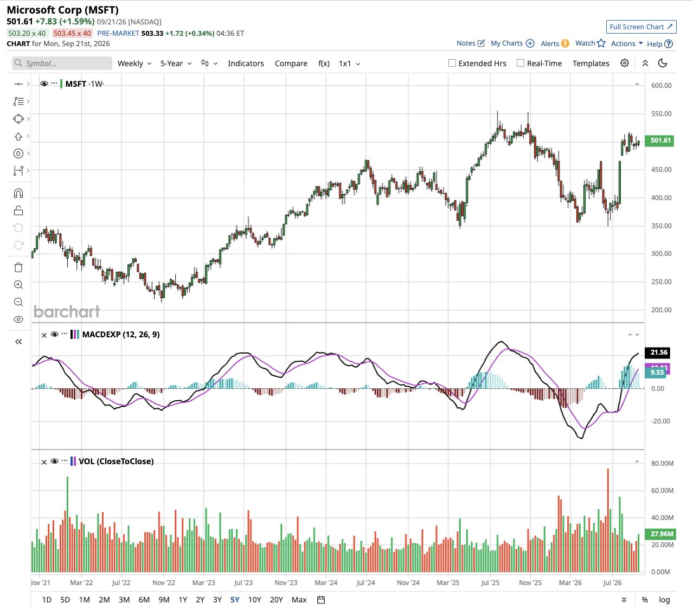
Task: Click the zoom in magnifier icon
Action: click(x=18, y=285)
